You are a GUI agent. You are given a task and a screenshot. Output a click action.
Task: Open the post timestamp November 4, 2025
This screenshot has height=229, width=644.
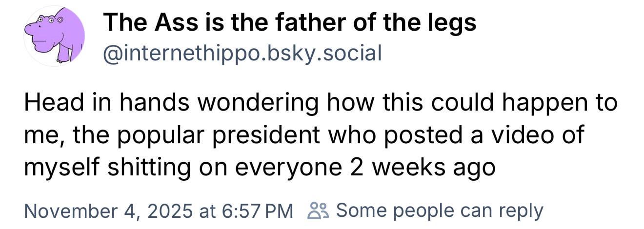159,211
